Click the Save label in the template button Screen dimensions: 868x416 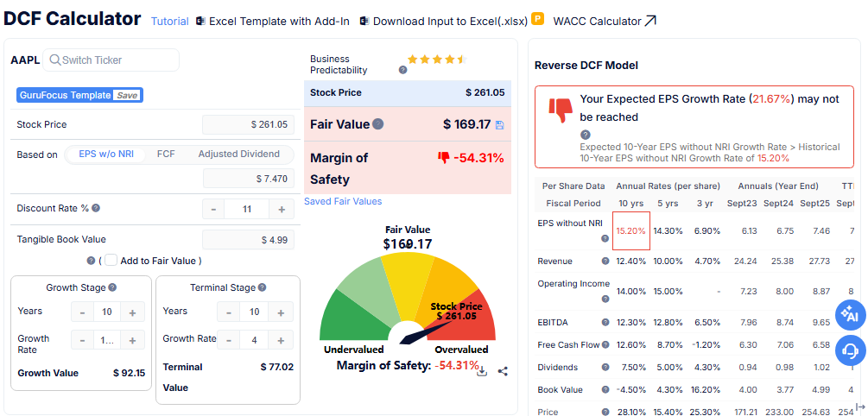127,95
